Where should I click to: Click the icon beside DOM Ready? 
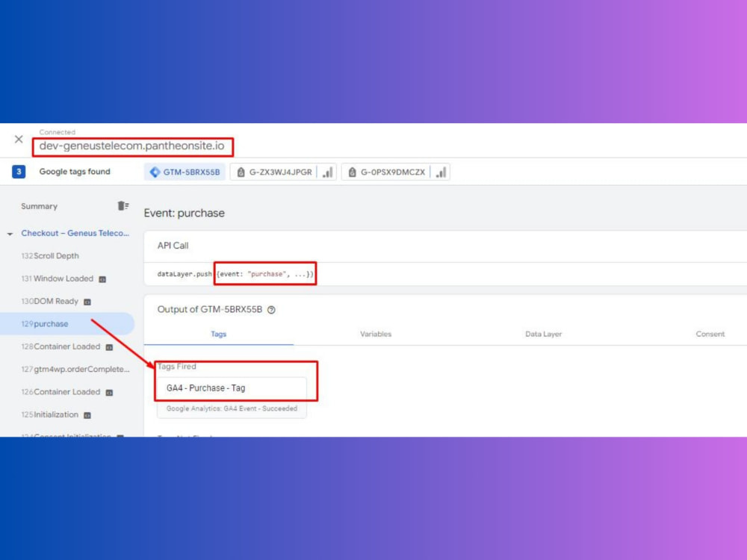pyautogui.click(x=87, y=302)
